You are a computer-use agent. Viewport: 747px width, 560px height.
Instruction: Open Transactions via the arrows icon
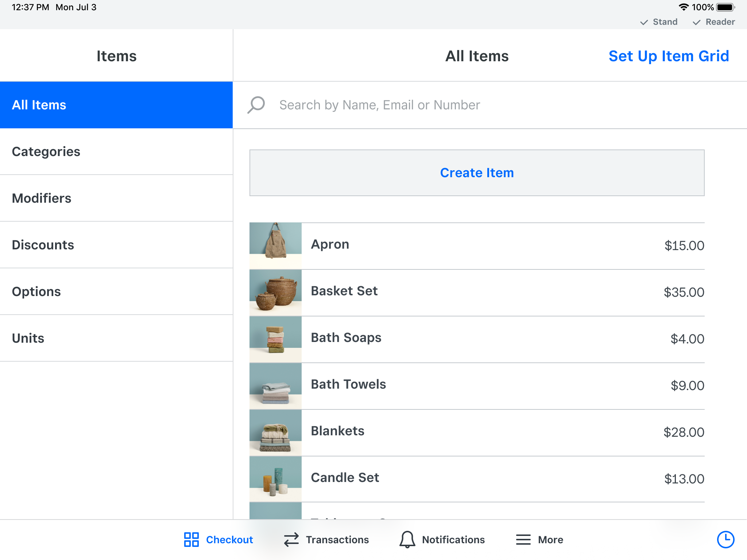coord(291,540)
